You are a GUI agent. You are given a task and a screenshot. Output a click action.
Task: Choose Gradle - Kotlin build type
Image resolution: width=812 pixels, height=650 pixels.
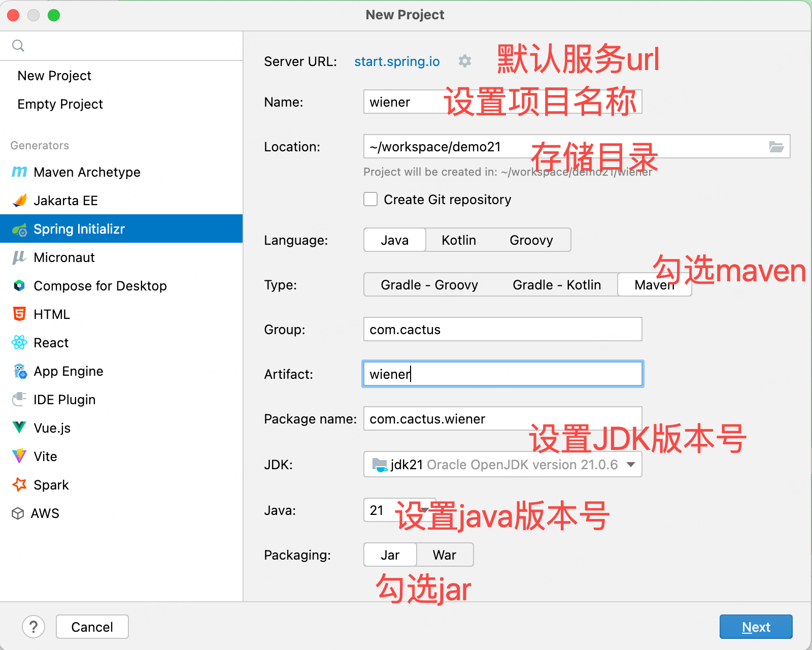point(557,284)
